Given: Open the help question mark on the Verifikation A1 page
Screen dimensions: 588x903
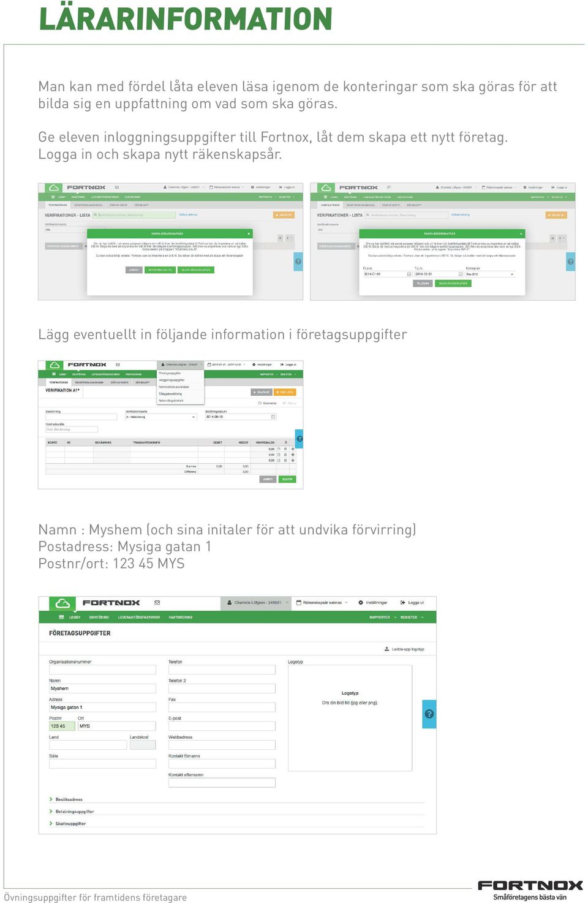Looking at the screenshot, I should pos(300,439).
